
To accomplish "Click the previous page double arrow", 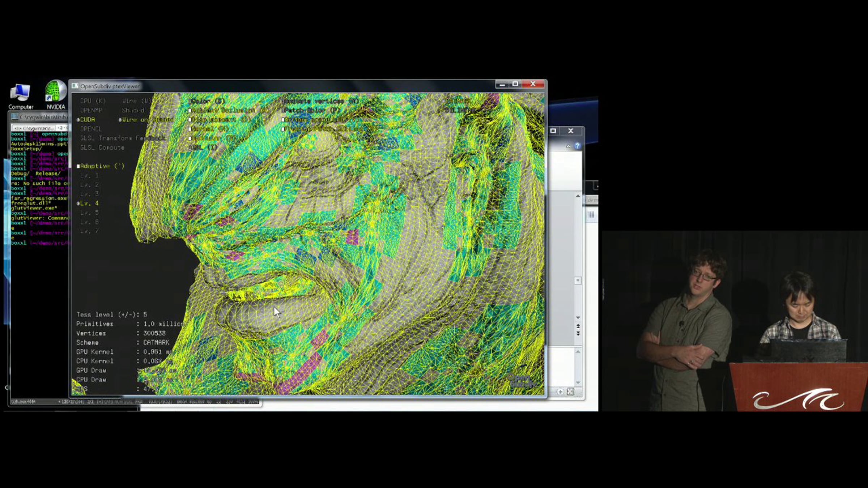I will pos(578,326).
